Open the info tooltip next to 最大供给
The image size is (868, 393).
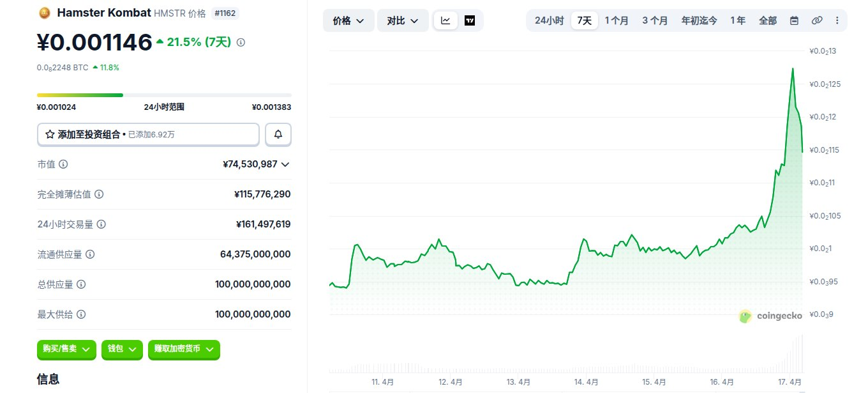pos(81,314)
